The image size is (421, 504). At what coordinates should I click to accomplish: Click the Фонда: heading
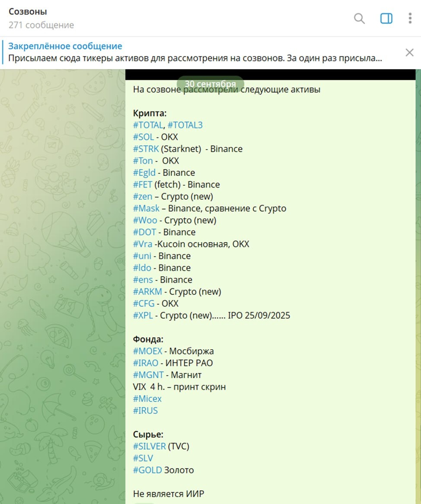[x=148, y=339]
